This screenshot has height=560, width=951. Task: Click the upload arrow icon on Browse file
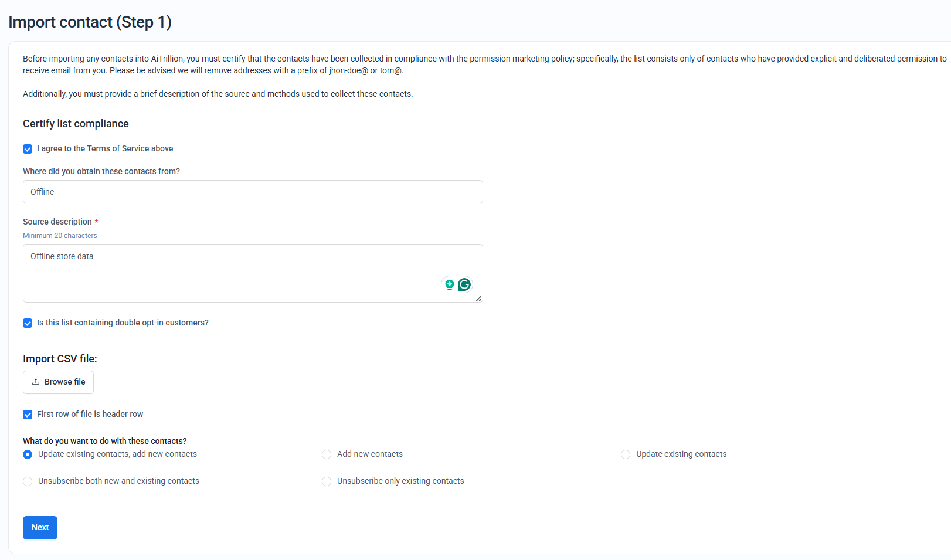click(x=36, y=382)
